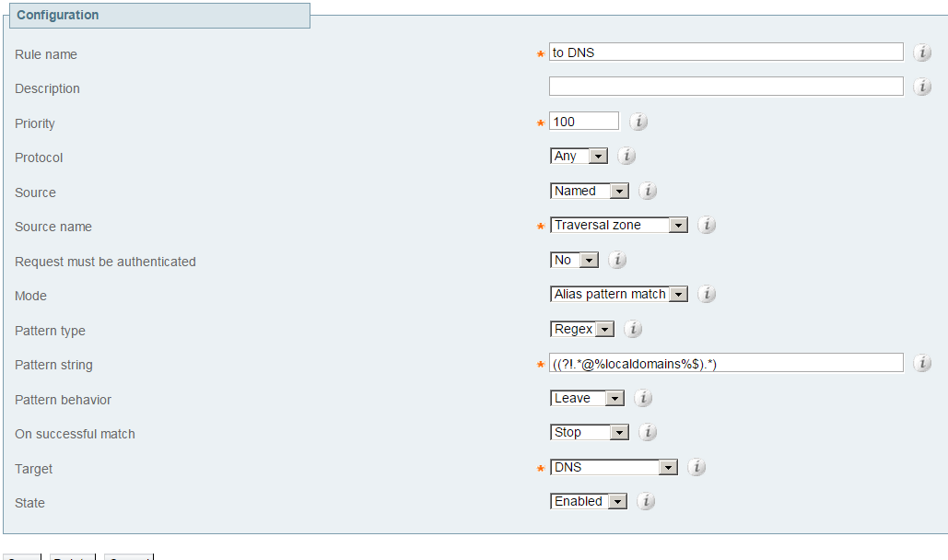Open Request must be authenticated dropdown
This screenshot has width=948, height=560.
pos(574,260)
